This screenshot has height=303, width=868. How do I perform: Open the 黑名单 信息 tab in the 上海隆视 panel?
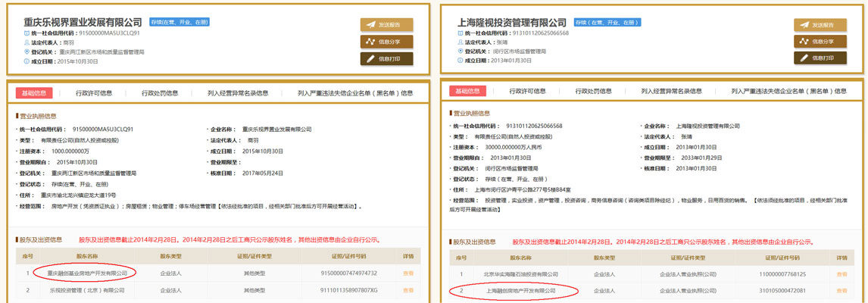click(x=788, y=91)
